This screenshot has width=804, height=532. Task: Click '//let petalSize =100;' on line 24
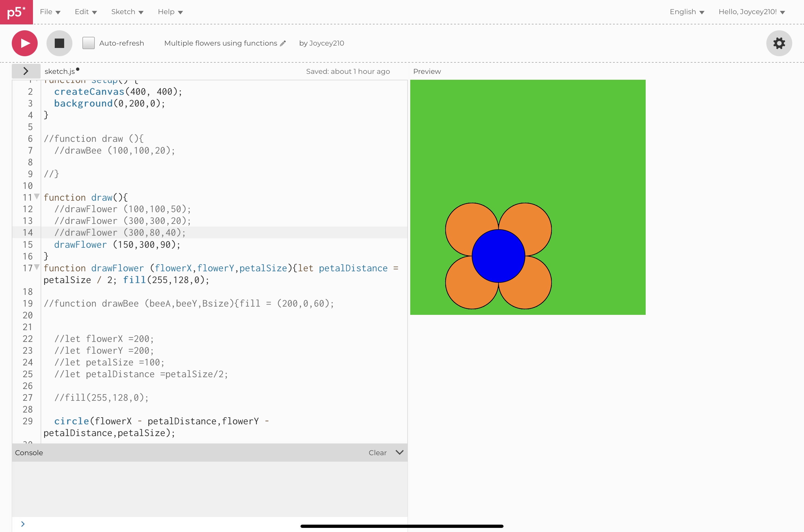coord(109,362)
